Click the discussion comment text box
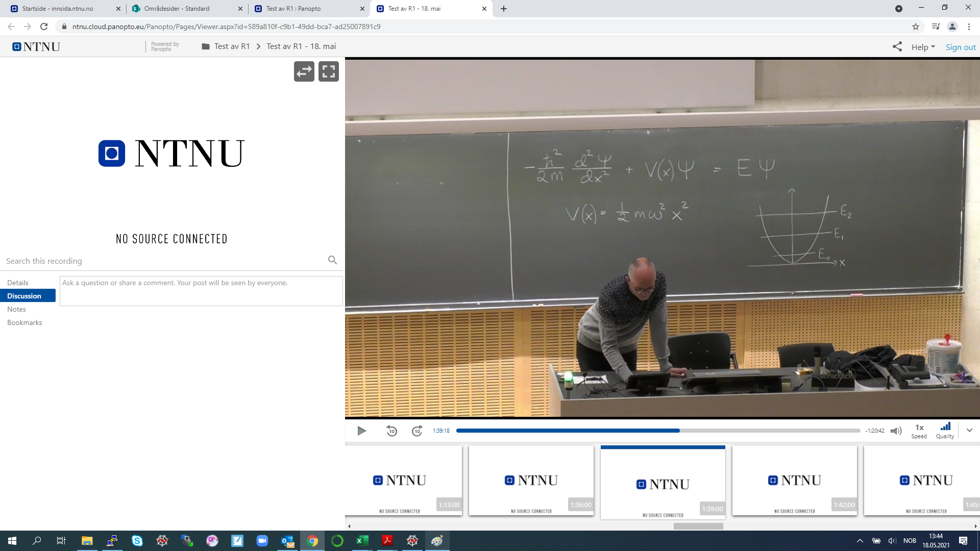This screenshot has height=551, width=980. tap(201, 291)
